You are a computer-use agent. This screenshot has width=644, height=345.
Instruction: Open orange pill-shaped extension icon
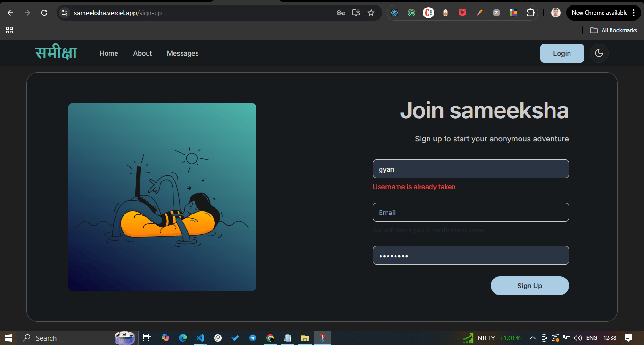click(x=446, y=13)
